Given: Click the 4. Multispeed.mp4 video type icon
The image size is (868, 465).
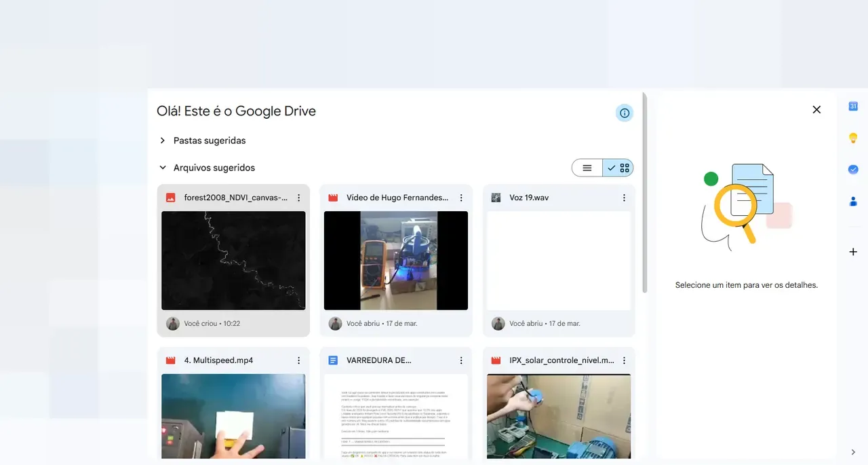Looking at the screenshot, I should pos(171,360).
